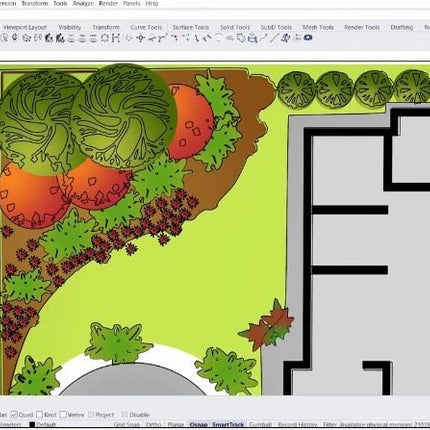Turn off Osnap in the status bar
This screenshot has width=430, height=430.
pyautogui.click(x=199, y=425)
